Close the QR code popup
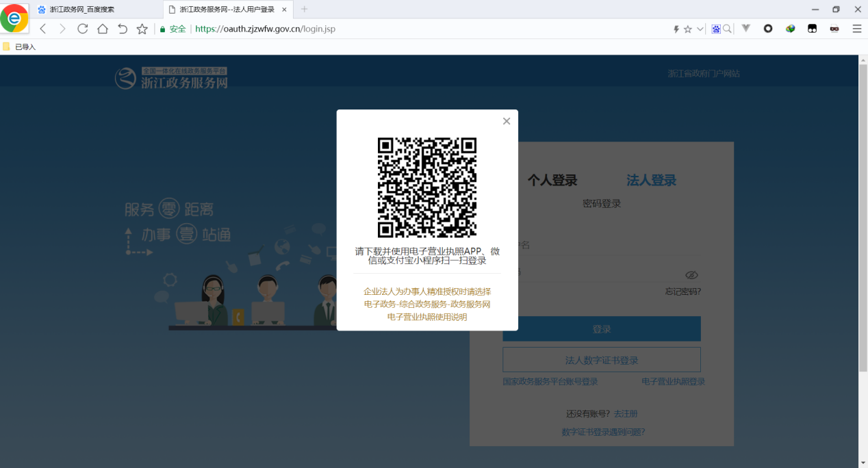The width and height of the screenshot is (868, 468). pos(507,121)
